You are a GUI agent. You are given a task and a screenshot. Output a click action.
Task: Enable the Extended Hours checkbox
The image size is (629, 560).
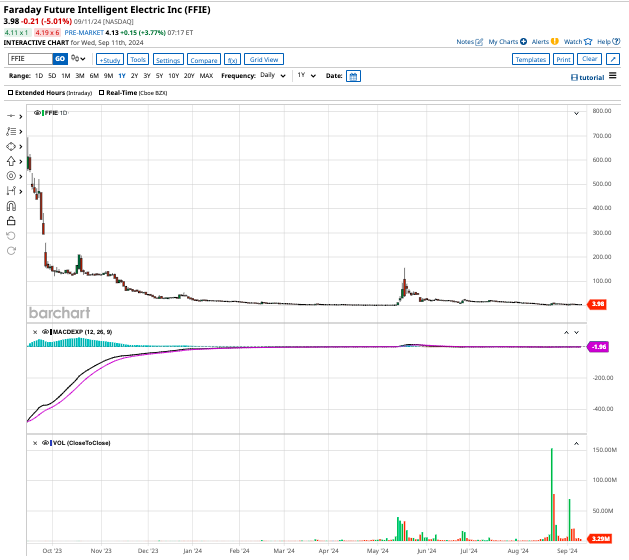[11, 93]
